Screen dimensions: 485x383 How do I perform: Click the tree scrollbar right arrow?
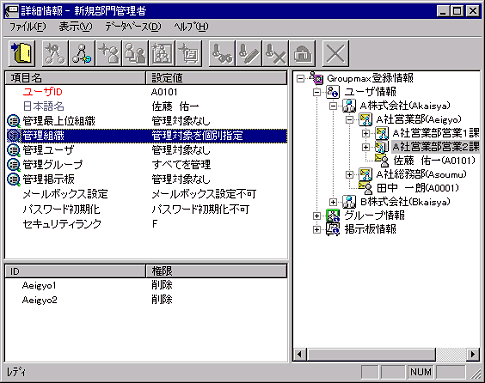point(472,354)
